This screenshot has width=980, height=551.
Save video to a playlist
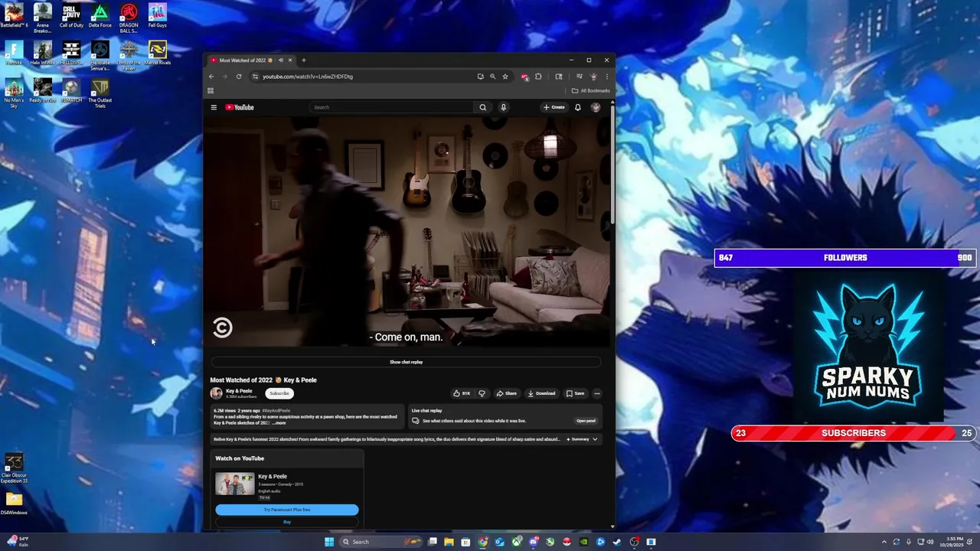pos(575,393)
